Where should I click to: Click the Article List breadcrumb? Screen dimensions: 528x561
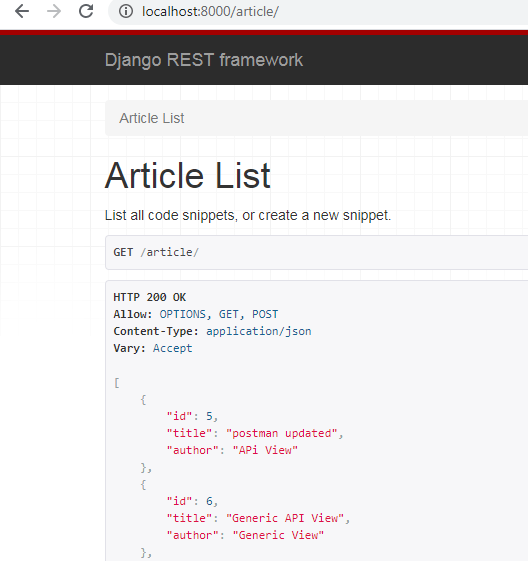click(x=152, y=118)
